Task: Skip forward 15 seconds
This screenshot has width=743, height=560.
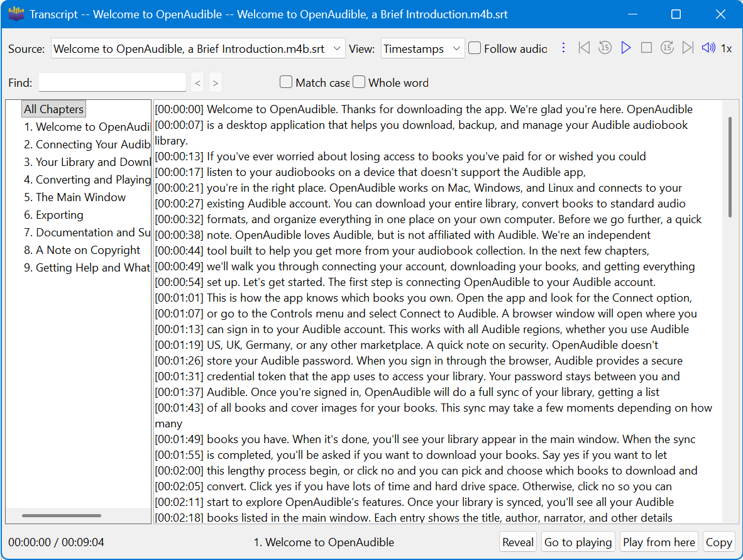Action: pos(667,48)
